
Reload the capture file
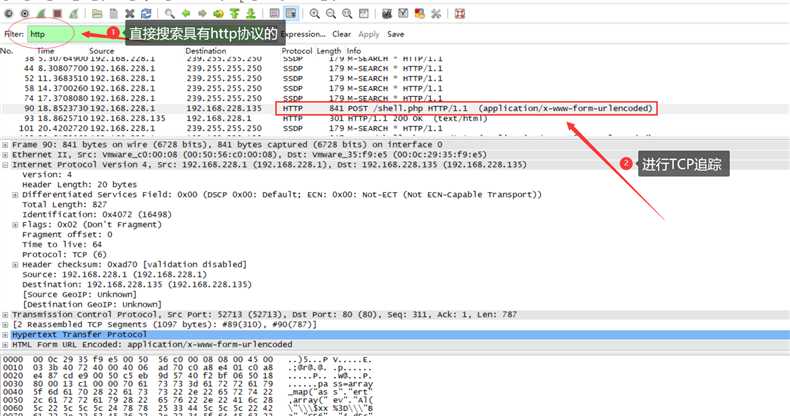pos(146,14)
